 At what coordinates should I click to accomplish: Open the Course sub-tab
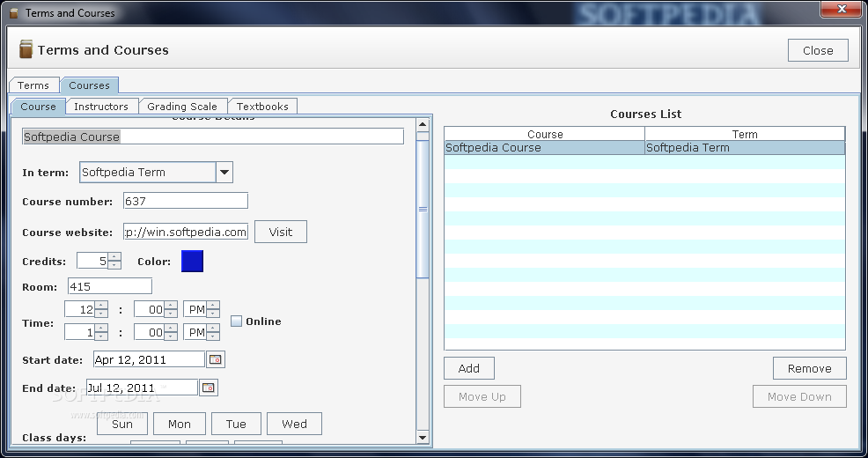point(38,107)
